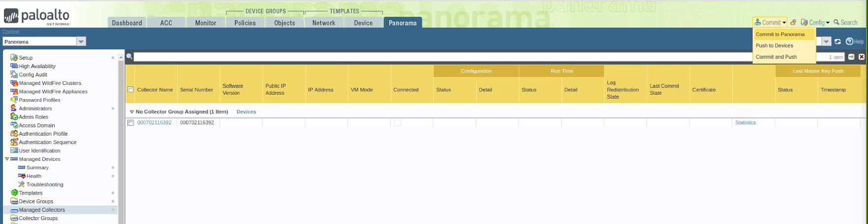Open collector name link 000702116392
Viewport: 868px width, 224px height.
point(154,122)
